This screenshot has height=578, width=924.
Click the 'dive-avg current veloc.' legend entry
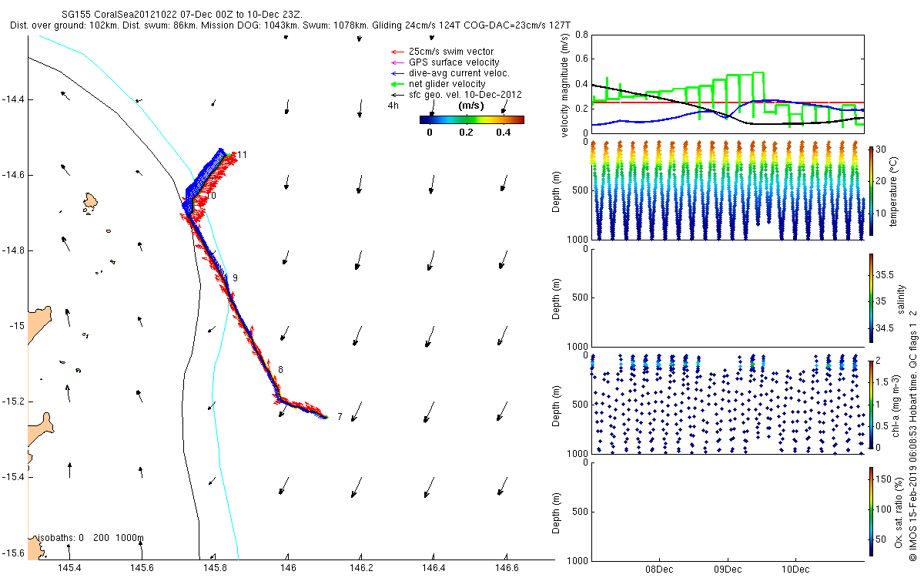[x=449, y=72]
